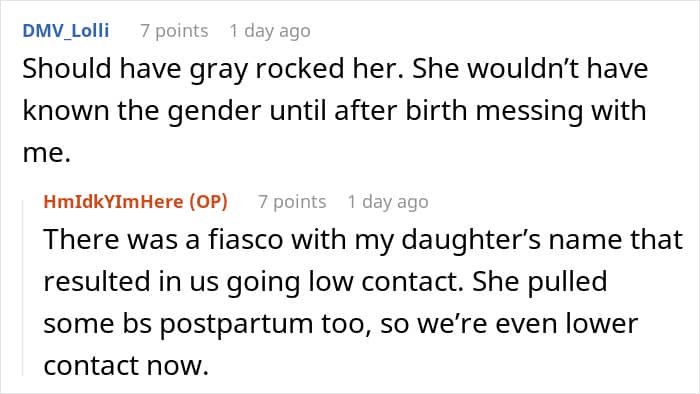700x394 pixels.
Task: Click the last line "contact now." of the reply
Action: [126, 365]
